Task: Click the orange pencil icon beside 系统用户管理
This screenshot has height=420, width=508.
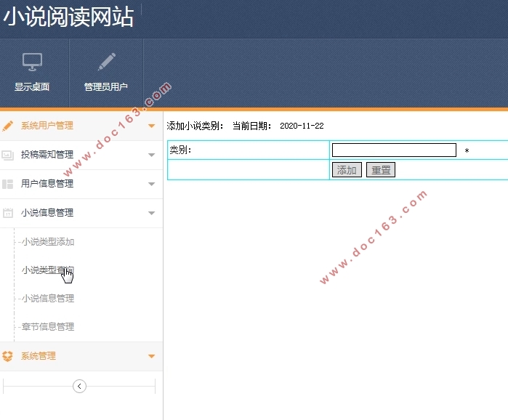Action: (x=8, y=126)
